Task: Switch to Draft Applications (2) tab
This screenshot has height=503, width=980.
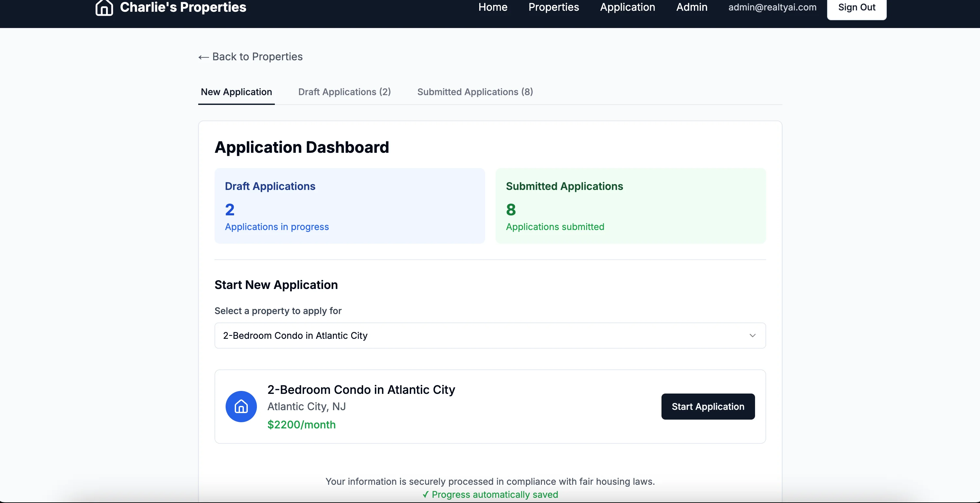Action: click(x=344, y=92)
